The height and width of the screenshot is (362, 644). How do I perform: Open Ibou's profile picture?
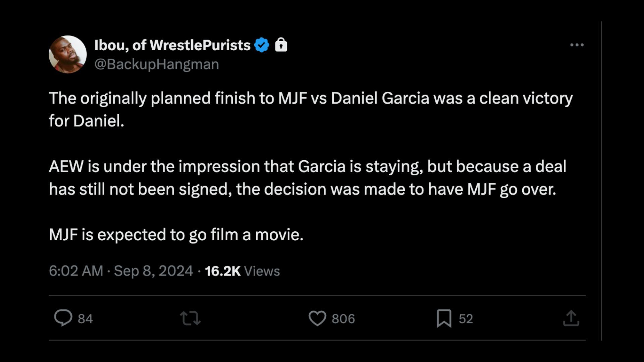(x=68, y=54)
